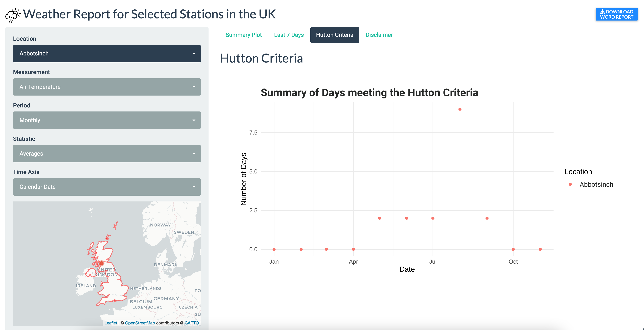
Task: Switch to the Summary Plot tab
Action: point(243,35)
